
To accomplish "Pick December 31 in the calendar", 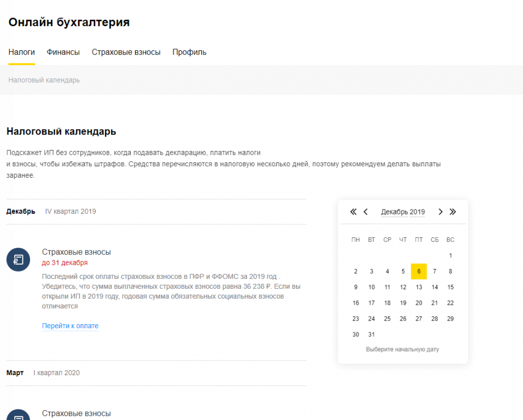I will (x=371, y=335).
